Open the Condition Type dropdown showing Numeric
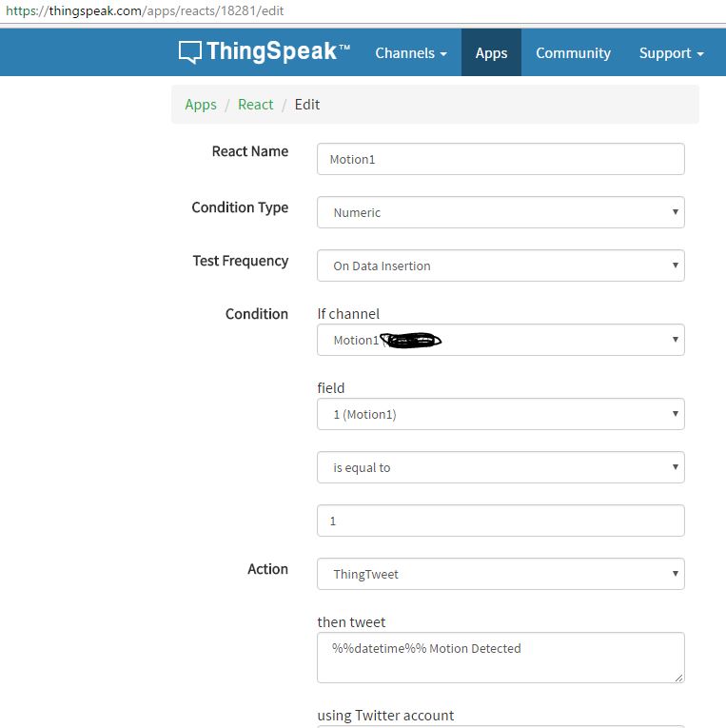 pos(500,212)
